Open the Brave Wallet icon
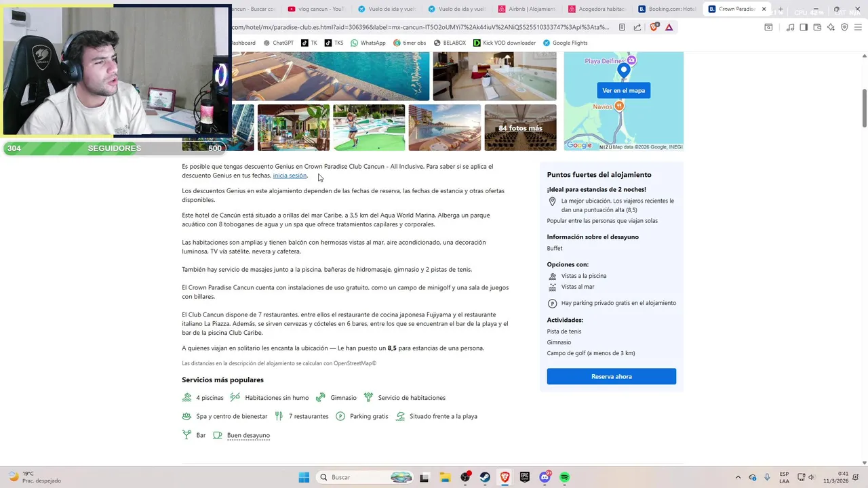 pos(817,27)
